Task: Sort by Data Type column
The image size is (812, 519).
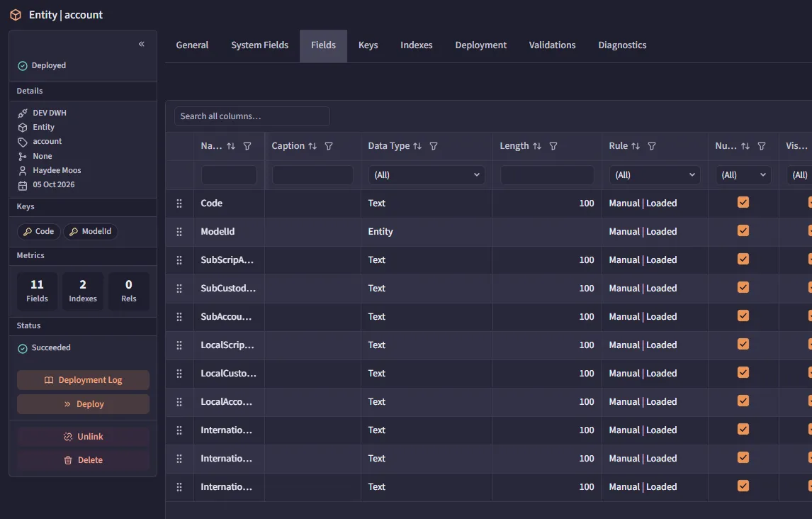Action: click(x=417, y=146)
